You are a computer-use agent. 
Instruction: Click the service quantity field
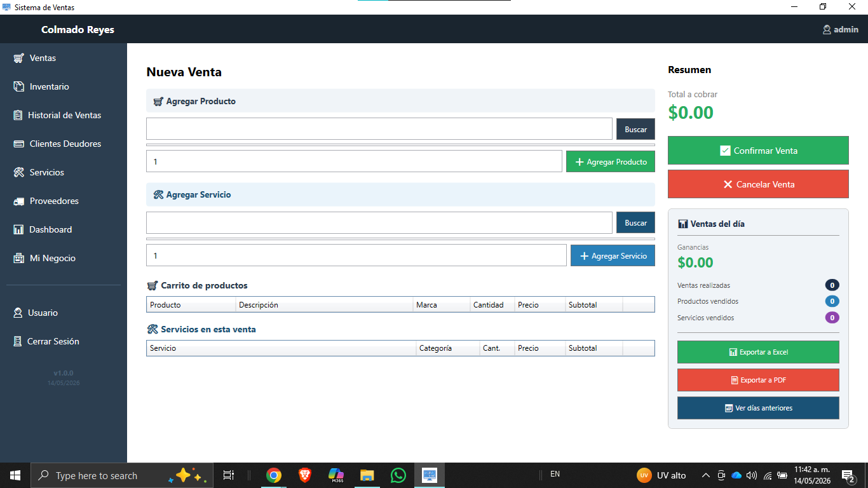[356, 255]
